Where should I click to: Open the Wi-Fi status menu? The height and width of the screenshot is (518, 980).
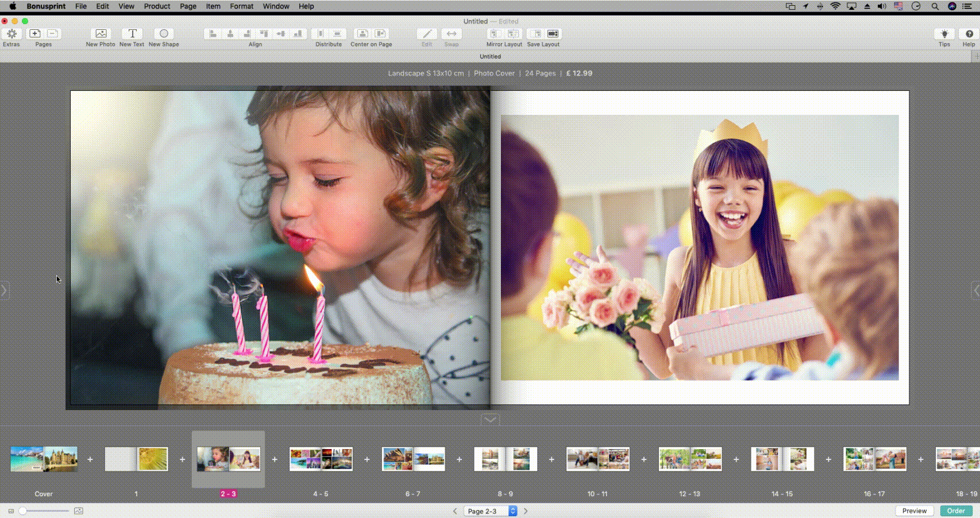835,6
